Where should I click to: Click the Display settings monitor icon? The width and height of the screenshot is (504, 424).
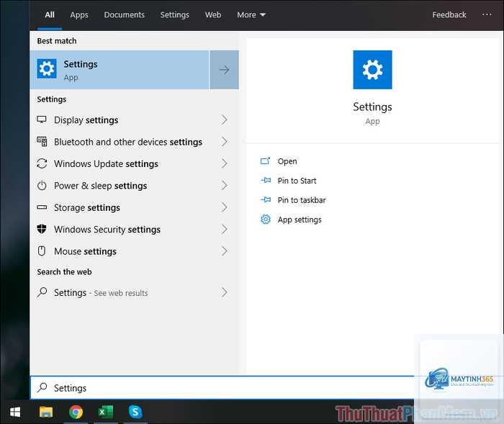coord(42,120)
